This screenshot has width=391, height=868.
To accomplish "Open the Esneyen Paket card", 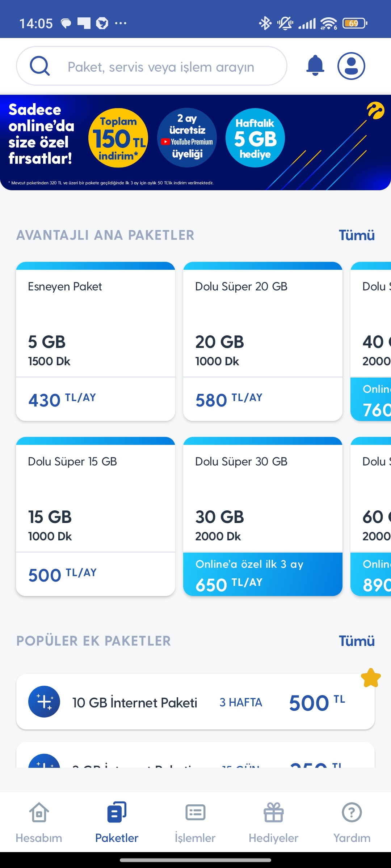I will (96, 341).
